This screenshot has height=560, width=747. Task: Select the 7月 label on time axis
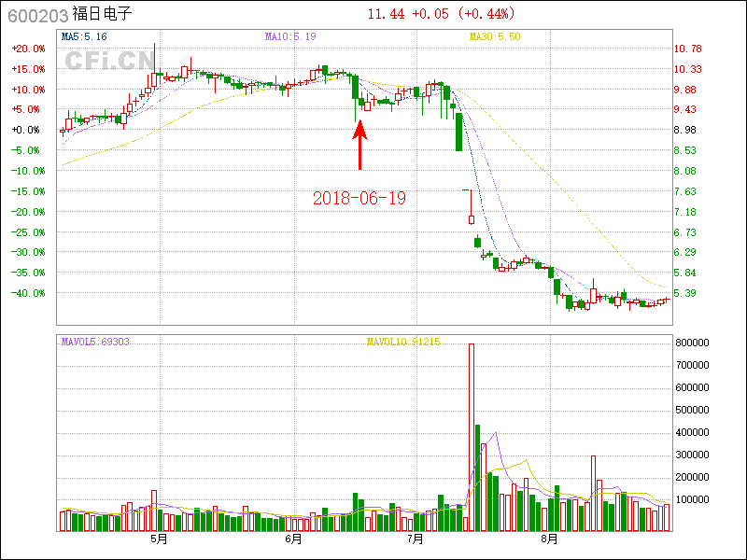coord(416,539)
